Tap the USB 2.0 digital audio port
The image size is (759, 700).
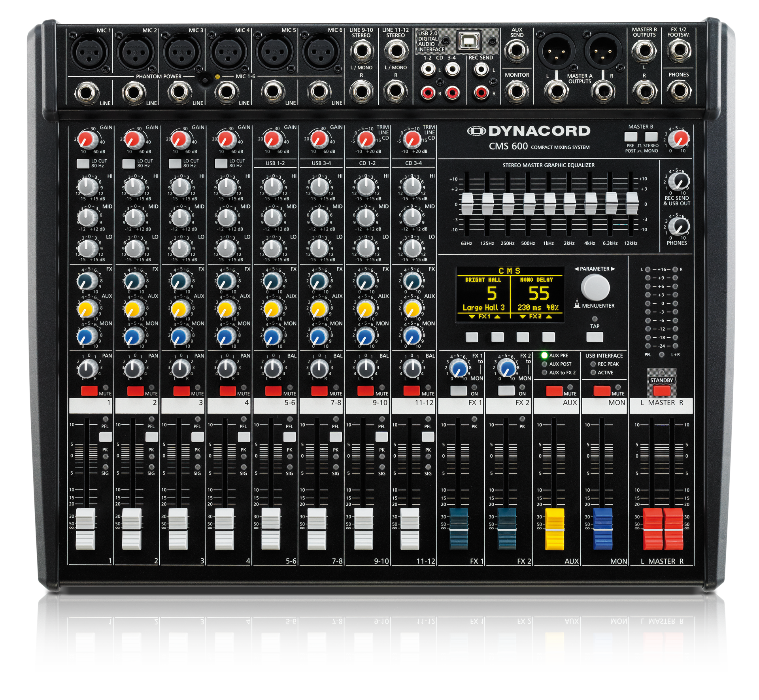[x=469, y=40]
